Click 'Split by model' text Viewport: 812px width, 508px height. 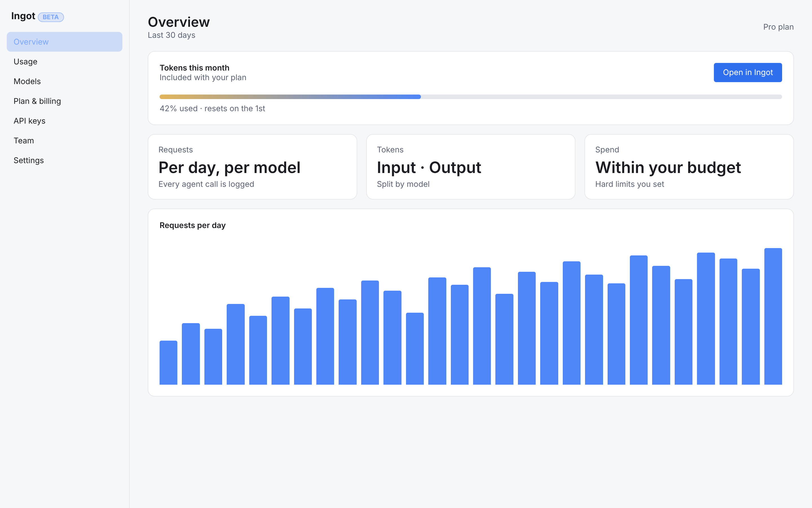coord(403,184)
